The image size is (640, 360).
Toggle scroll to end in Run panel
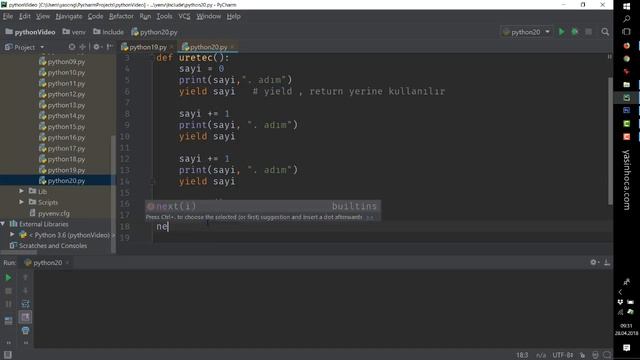point(25,317)
